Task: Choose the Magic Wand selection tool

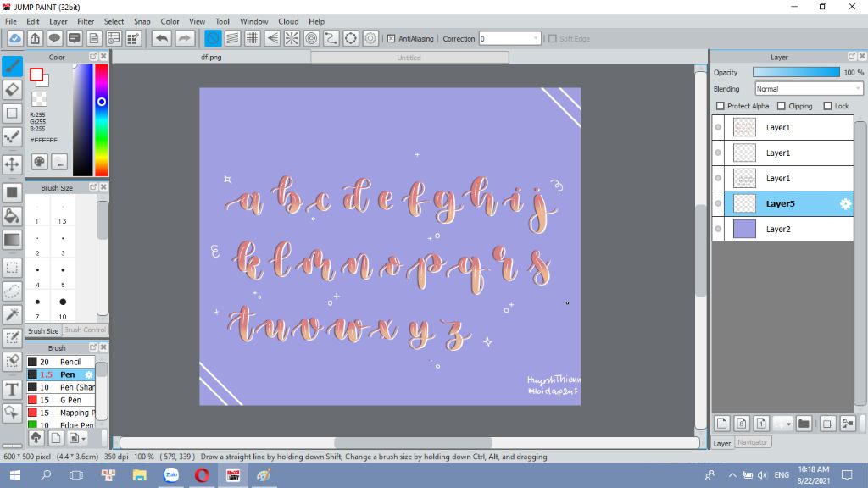Action: coord(12,314)
